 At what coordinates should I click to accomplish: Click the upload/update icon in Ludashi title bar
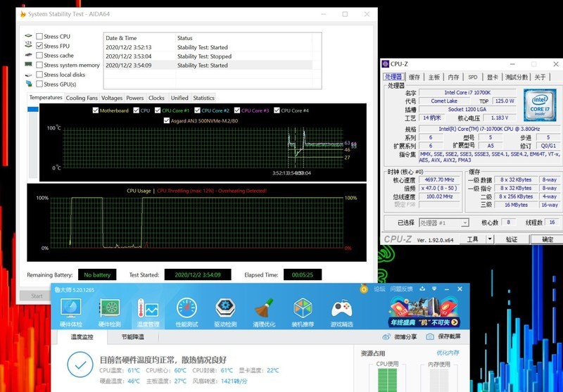[x=422, y=289]
